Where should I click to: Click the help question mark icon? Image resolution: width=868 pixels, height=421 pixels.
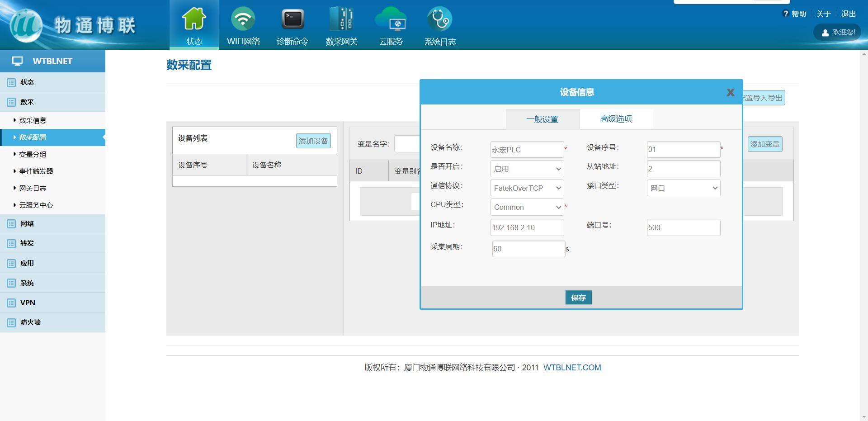tap(785, 14)
